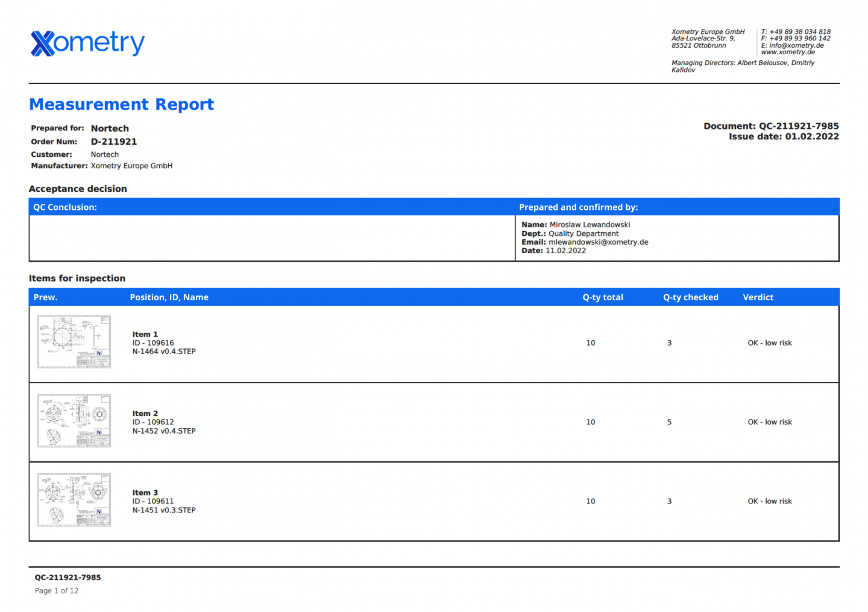Select the order number D-211921
Image resolution: width=868 pixels, height=612 pixels.
(114, 142)
